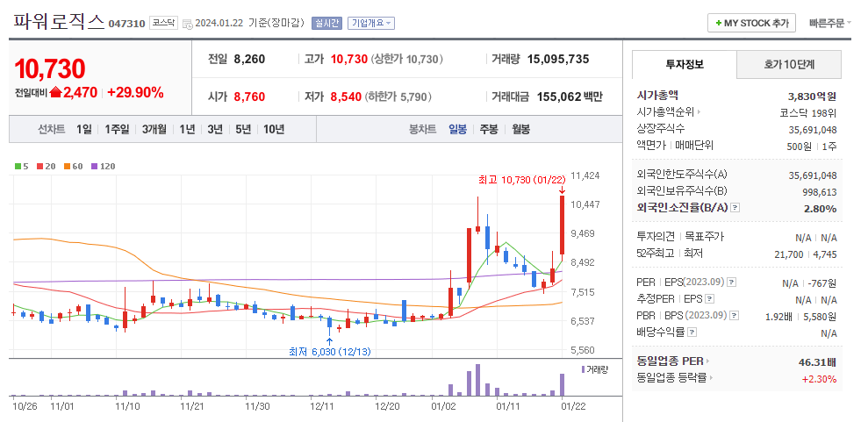The height and width of the screenshot is (422, 868).
Task: Click the 외국인보유주식수 value 998,613
Action: pos(820,192)
